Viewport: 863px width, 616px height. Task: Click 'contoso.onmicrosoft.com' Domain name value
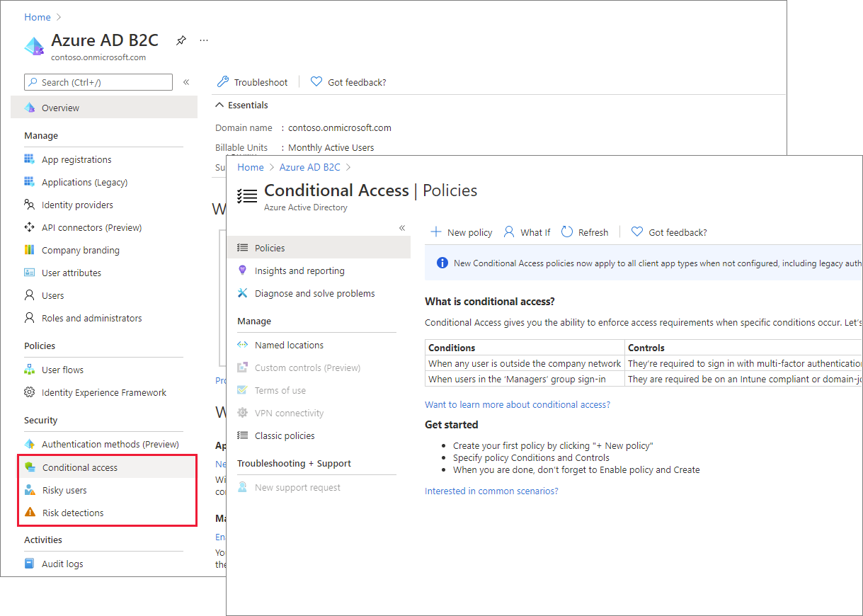point(340,128)
